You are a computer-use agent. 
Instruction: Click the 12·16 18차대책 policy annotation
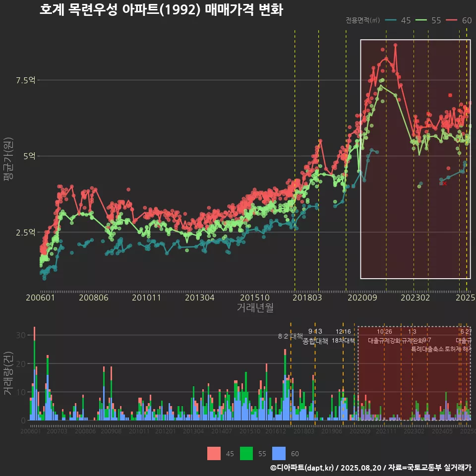tap(343, 336)
